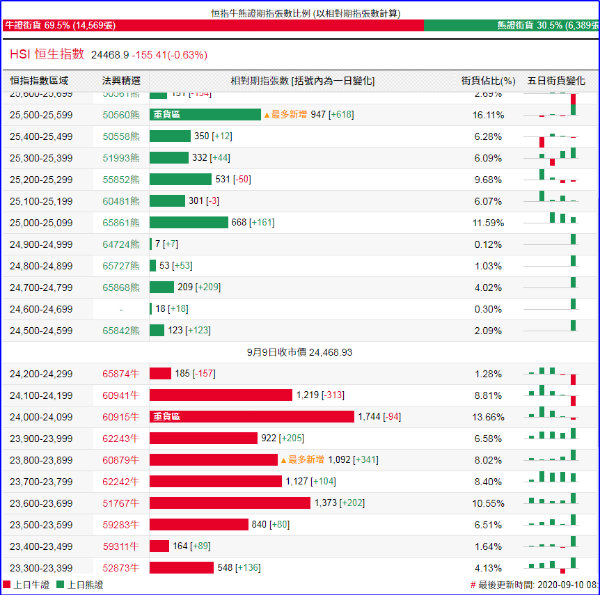Open bear certificate 60481熊
This screenshot has height=595, width=600.
click(121, 201)
